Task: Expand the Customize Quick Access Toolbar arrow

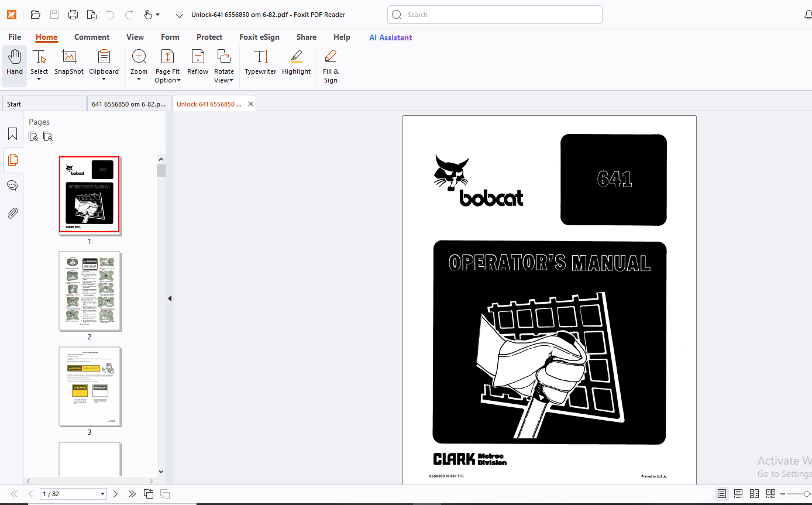Action: 180,15
